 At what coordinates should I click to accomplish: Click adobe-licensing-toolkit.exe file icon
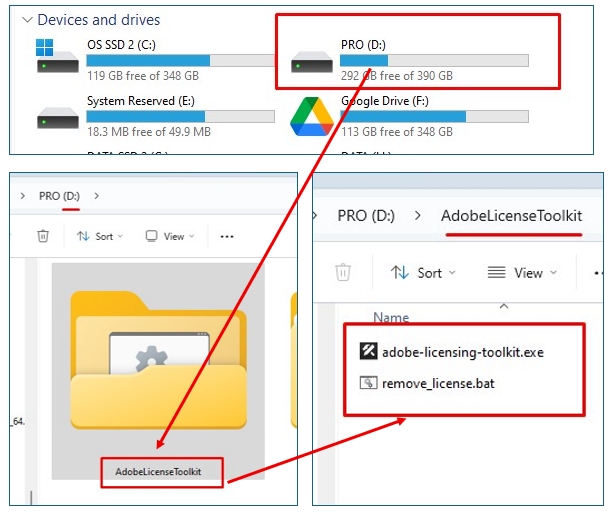[x=368, y=351]
